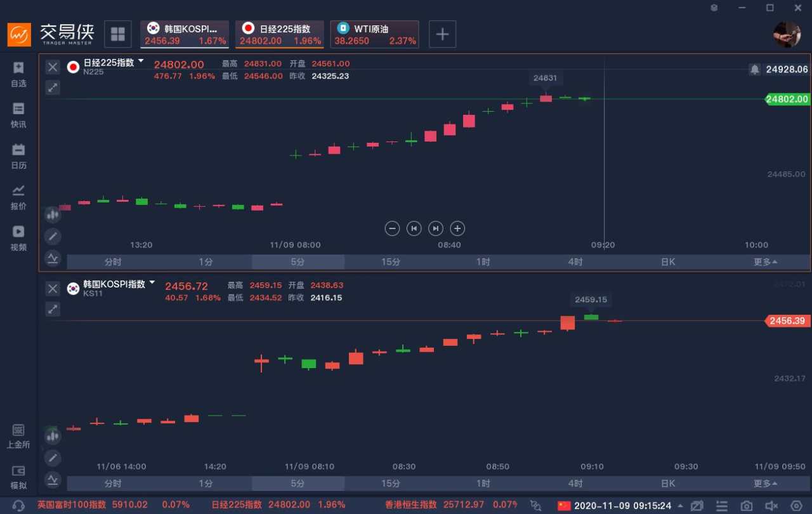The image size is (812, 514).
Task: Toggle sound mute speaker icon
Action: [771, 506]
